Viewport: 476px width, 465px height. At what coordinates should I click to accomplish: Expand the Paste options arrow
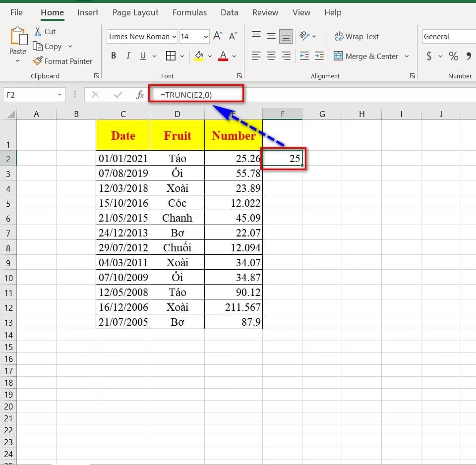coord(18,61)
